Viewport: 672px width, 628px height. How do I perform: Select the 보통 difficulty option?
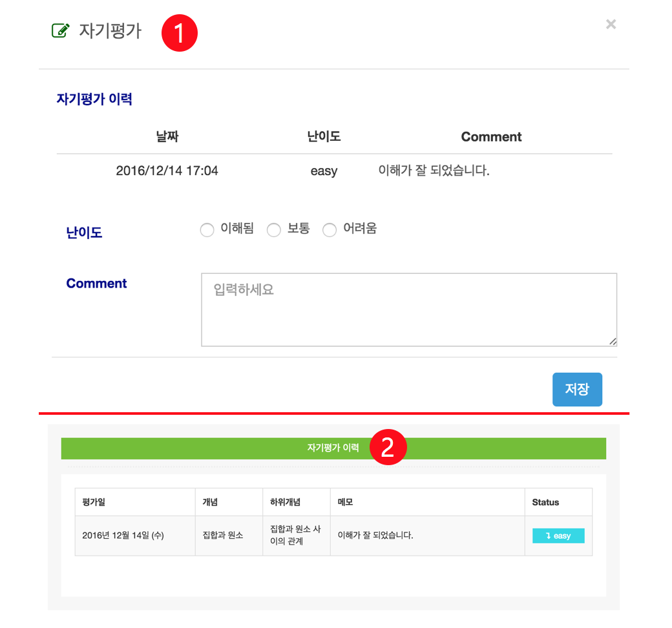(x=273, y=230)
